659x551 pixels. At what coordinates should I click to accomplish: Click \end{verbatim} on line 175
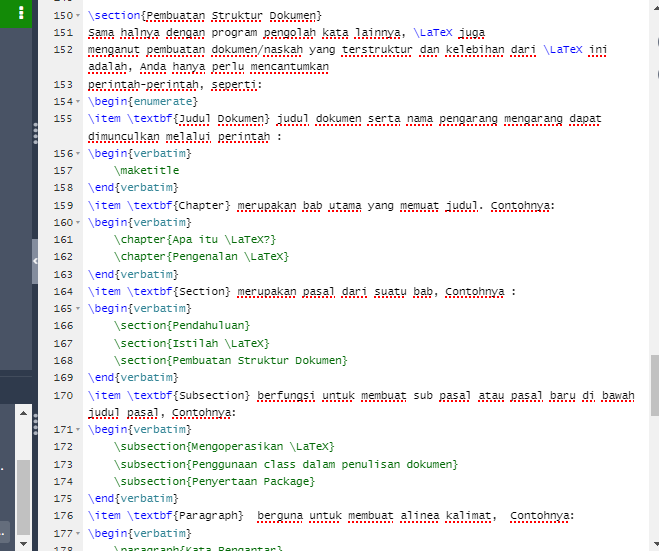(x=133, y=498)
